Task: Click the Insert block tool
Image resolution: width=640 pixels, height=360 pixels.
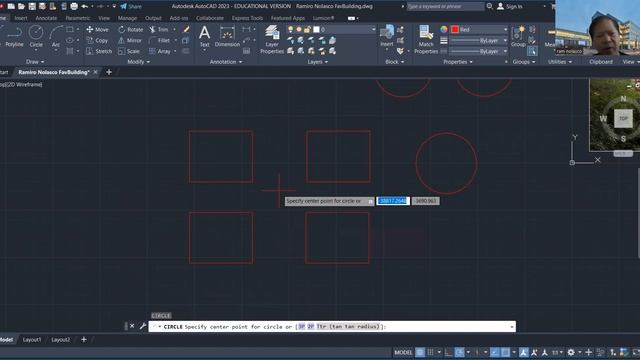Action: [x=387, y=36]
